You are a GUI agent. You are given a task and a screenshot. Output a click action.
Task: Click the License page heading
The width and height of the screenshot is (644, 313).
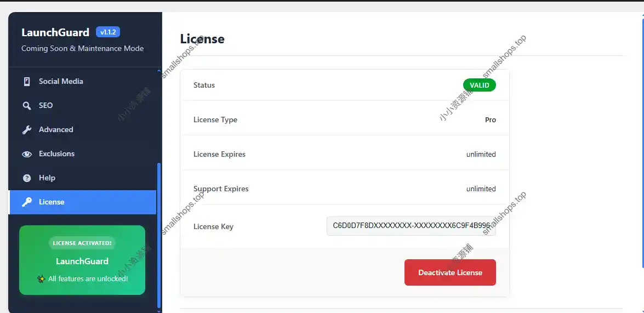(x=202, y=39)
